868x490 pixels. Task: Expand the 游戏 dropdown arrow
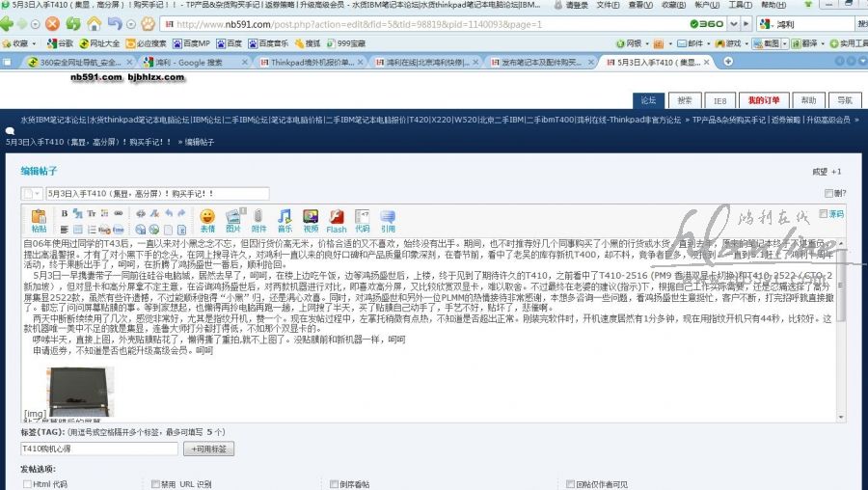(746, 43)
